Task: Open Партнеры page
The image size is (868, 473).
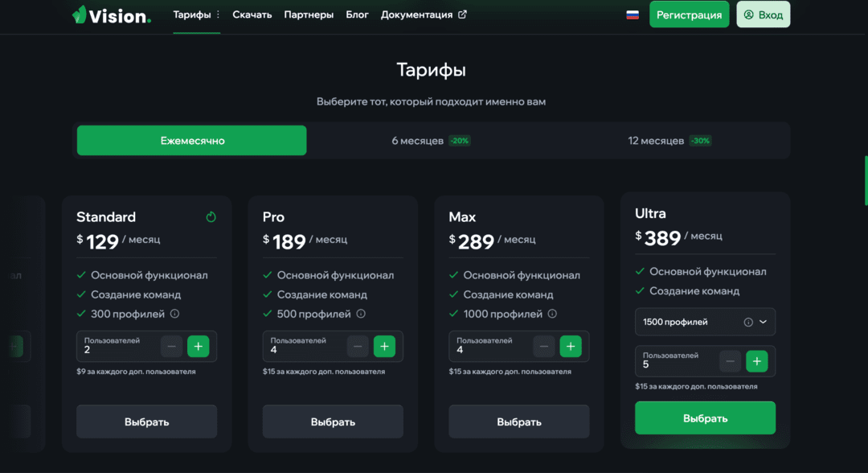Action: coord(309,14)
